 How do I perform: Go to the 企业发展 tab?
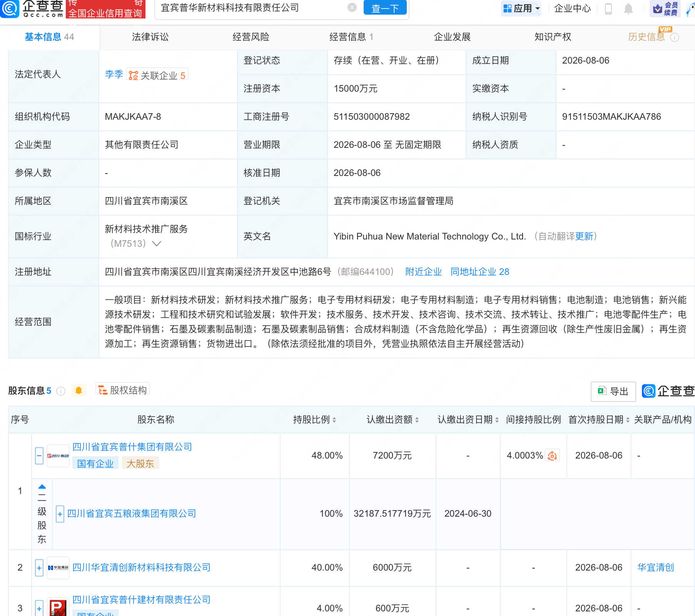coord(452,37)
